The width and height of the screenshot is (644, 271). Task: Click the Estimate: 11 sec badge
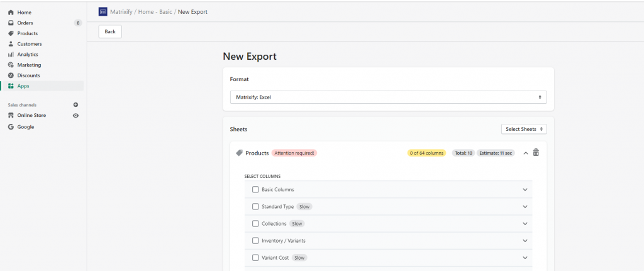tap(496, 153)
